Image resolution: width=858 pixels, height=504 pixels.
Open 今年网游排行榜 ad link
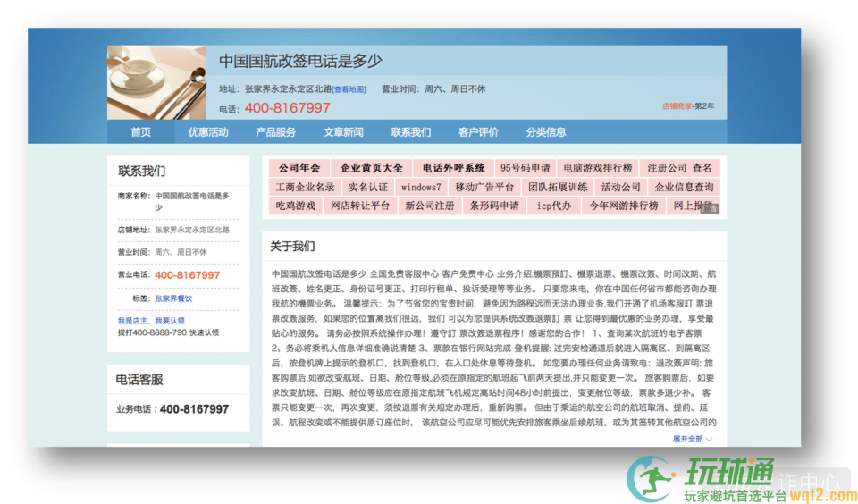point(623,206)
